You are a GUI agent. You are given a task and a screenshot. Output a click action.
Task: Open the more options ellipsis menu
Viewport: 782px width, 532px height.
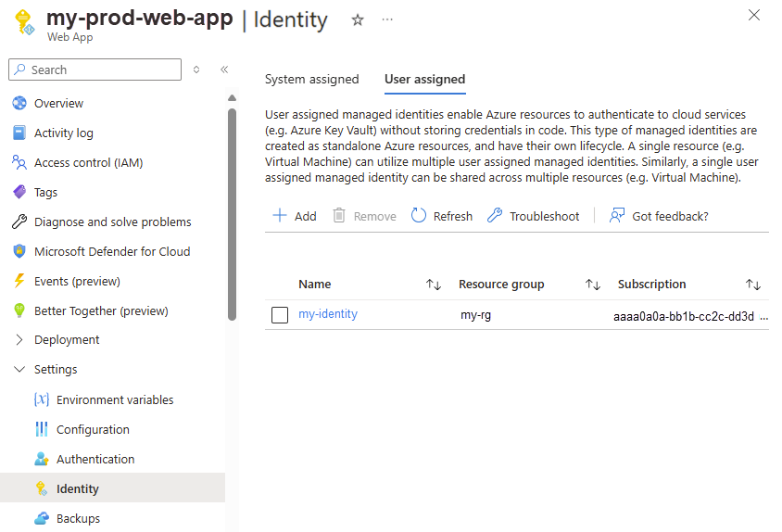point(386,19)
